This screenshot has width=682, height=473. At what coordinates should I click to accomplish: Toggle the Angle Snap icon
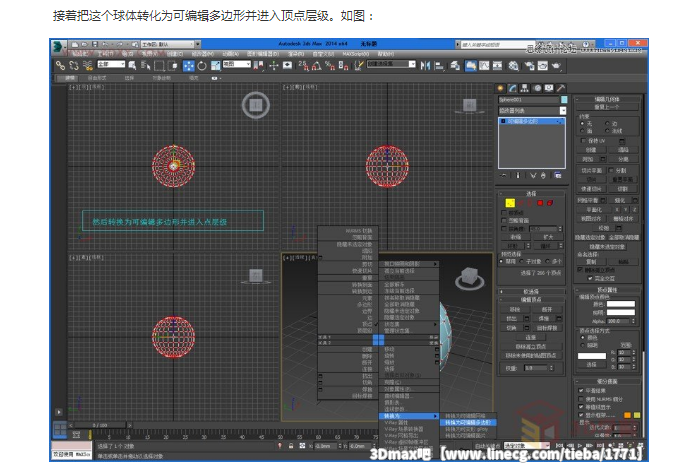(317, 66)
